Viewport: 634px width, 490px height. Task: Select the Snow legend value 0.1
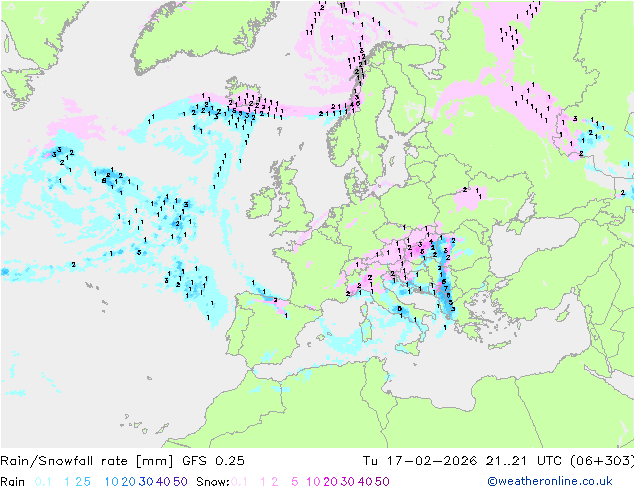click(x=239, y=482)
